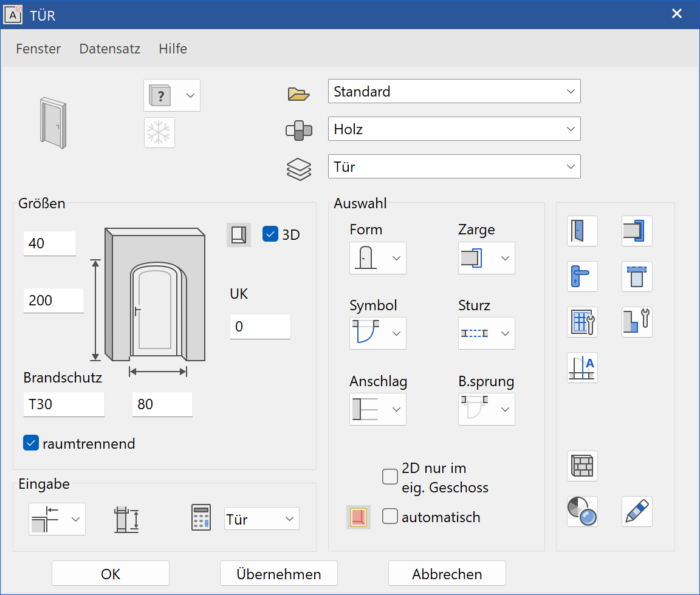Screen dimensions: 700x595
Task: Open the Tür dropdown beside the calculator
Action: tap(262, 518)
